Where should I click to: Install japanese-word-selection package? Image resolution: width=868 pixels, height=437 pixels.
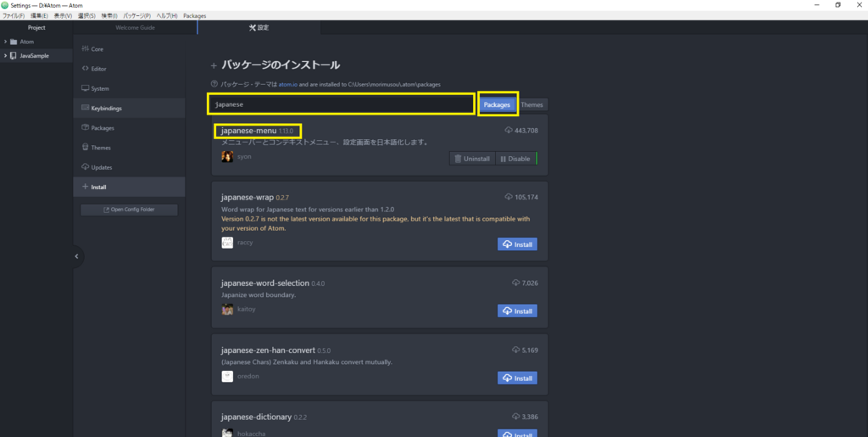click(517, 311)
